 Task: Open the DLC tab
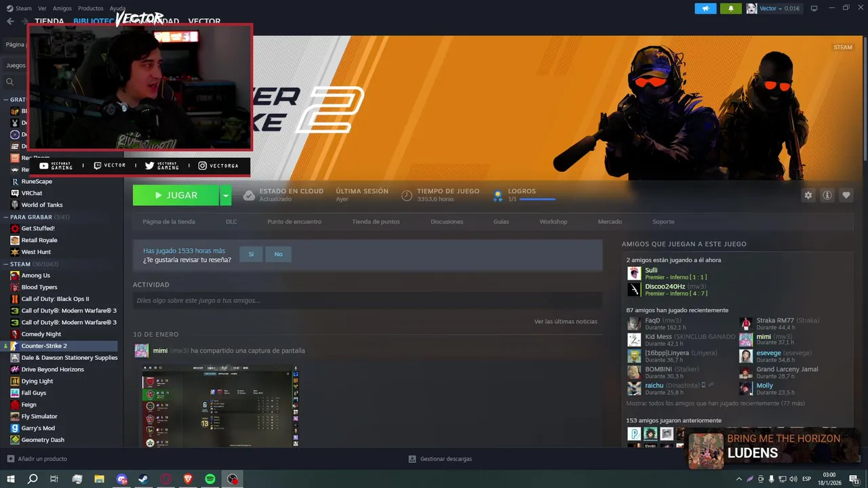(x=231, y=222)
